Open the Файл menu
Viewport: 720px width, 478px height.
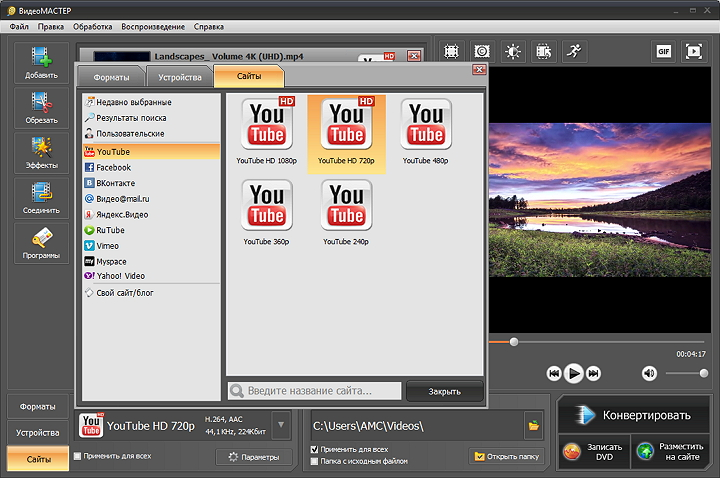19,27
